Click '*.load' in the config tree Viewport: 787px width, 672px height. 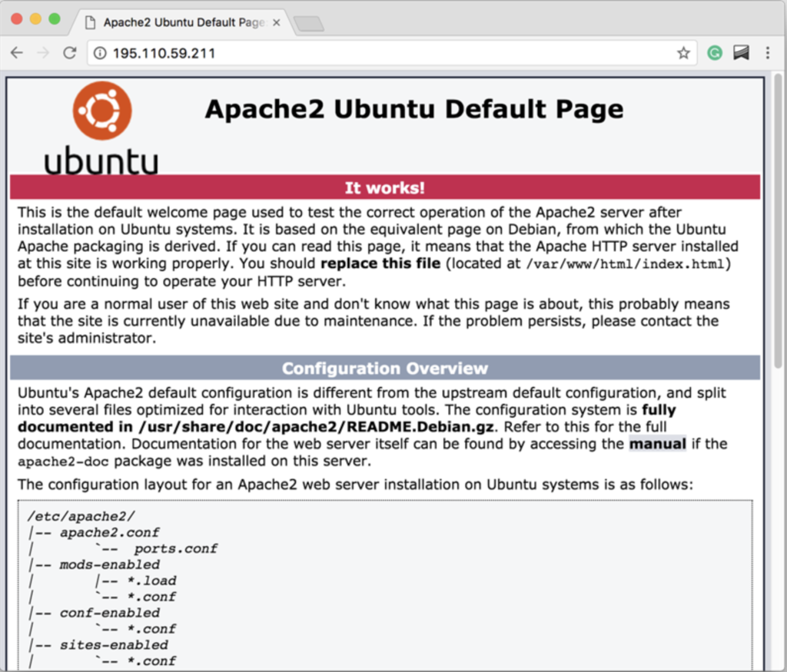(x=151, y=581)
